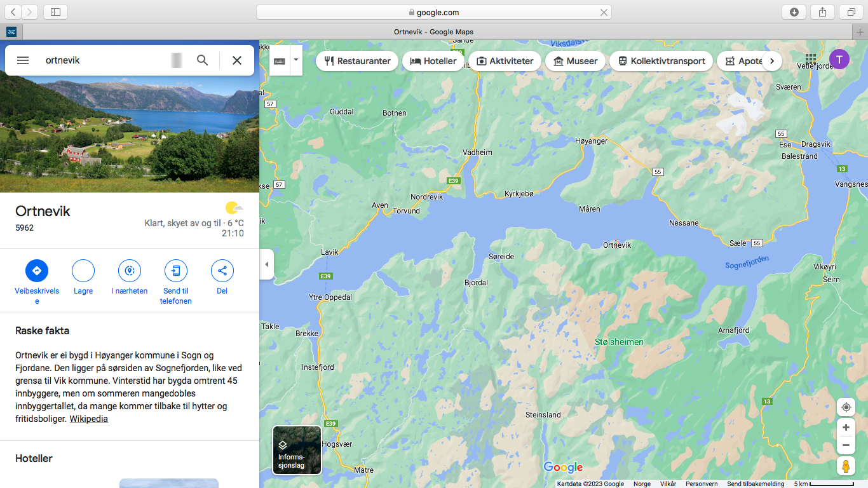Click the Street View pegman icon
Viewport: 868px width, 488px height.
point(846,466)
